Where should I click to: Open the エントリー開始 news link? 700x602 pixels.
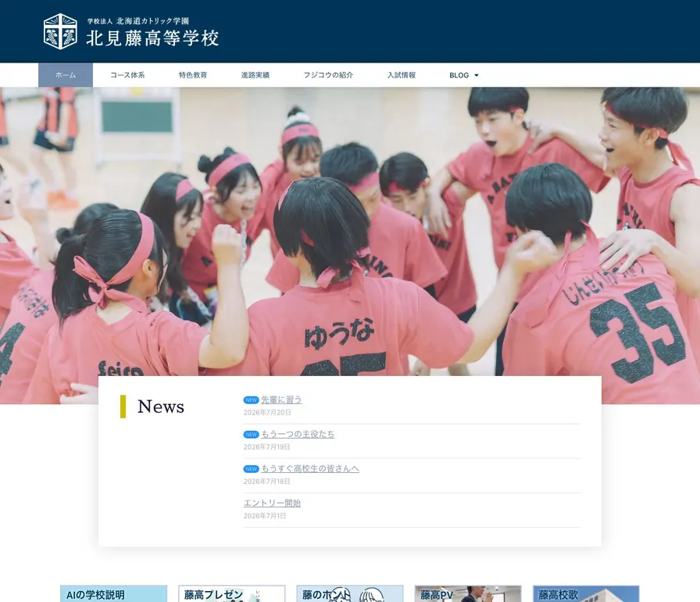[272, 503]
